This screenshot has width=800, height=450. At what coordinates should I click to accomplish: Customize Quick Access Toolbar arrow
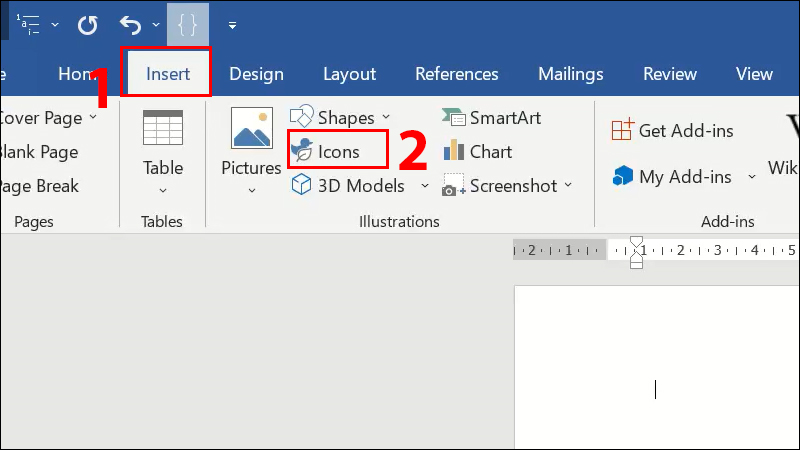coord(232,24)
